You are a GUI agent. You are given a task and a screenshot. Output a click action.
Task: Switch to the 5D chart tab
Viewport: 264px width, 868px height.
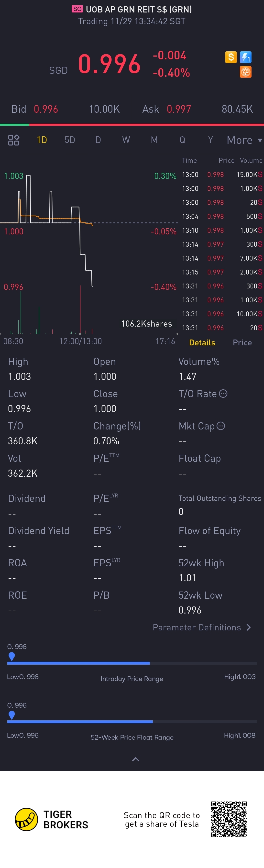pos(70,140)
